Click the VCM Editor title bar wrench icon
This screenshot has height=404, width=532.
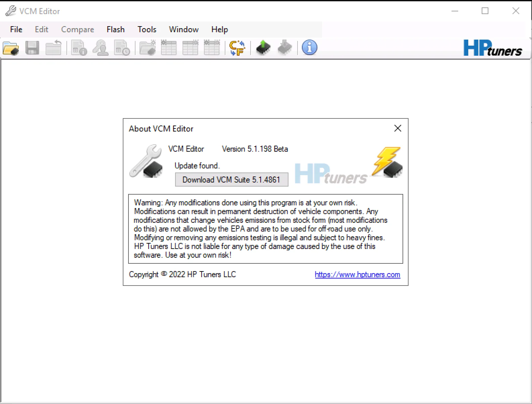click(x=10, y=11)
